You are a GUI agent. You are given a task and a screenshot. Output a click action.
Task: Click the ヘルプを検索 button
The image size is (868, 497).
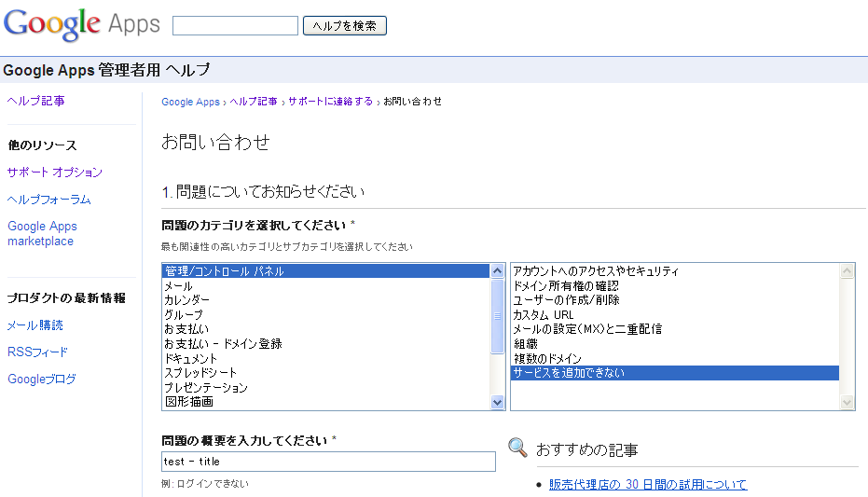pos(344,25)
